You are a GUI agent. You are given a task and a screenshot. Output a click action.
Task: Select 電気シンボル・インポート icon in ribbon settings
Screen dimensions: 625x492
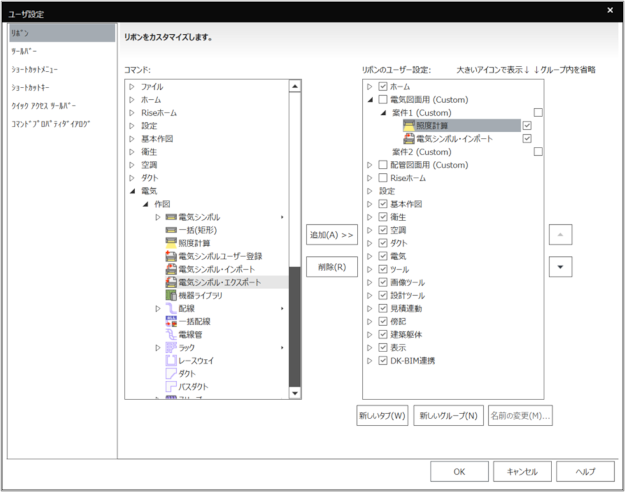point(409,139)
